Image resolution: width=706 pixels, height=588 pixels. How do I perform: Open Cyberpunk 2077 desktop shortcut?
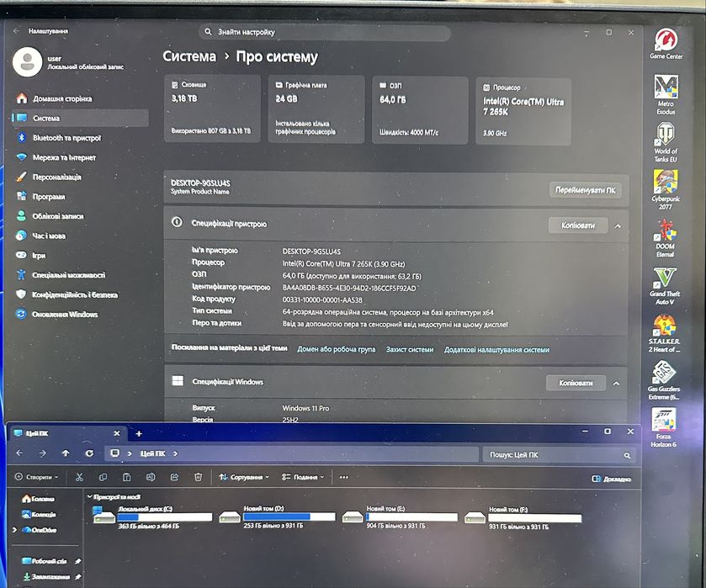[666, 189]
